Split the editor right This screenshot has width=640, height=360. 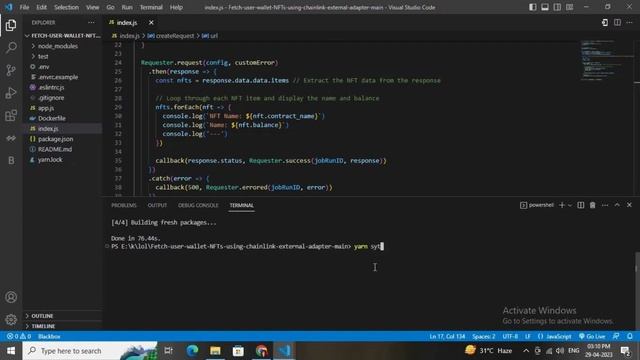[x=617, y=22]
